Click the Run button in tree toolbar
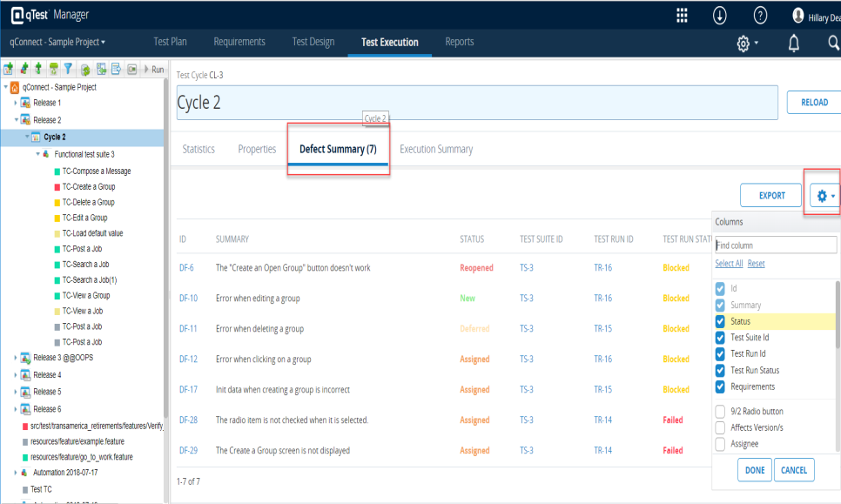This screenshot has height=504, width=841. (x=153, y=69)
